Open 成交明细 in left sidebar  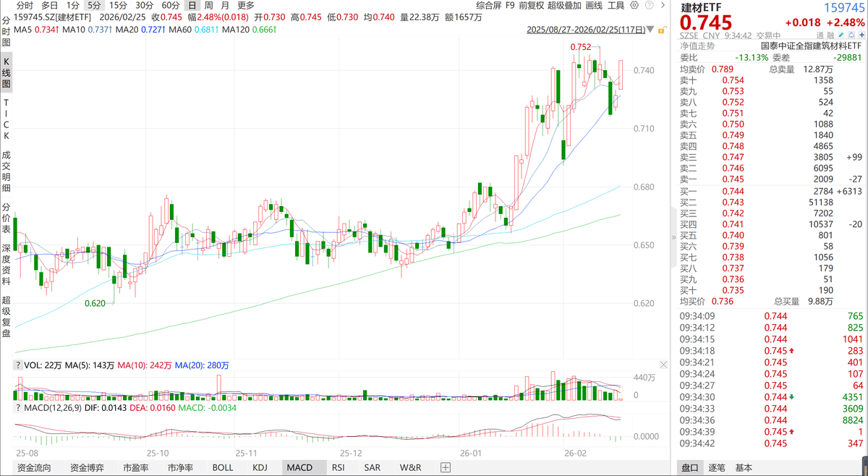(x=7, y=171)
